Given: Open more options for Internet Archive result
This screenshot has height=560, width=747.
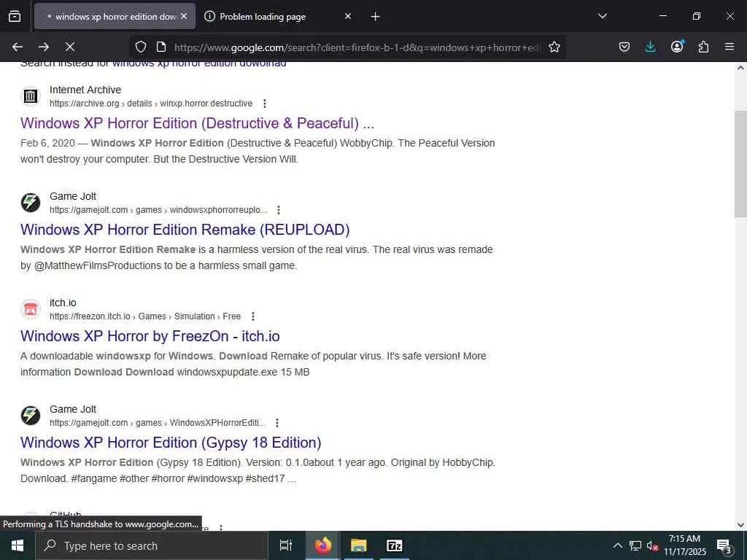Looking at the screenshot, I should pyautogui.click(x=264, y=104).
